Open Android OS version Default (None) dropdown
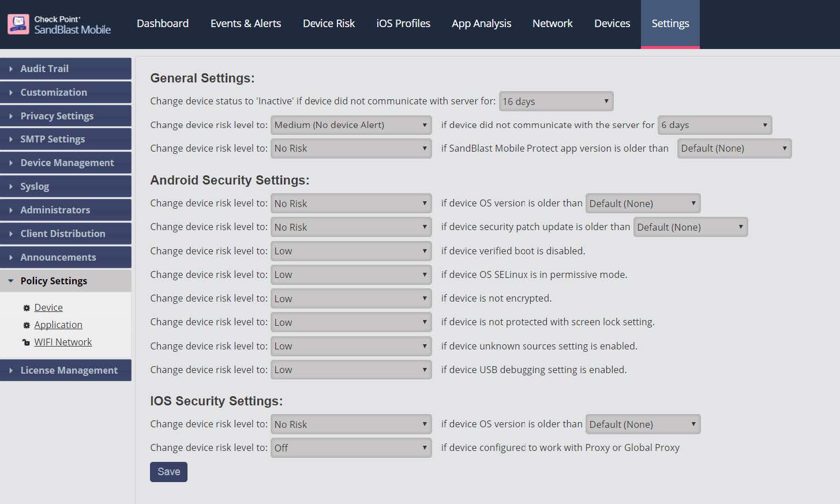840x504 pixels. click(x=643, y=204)
